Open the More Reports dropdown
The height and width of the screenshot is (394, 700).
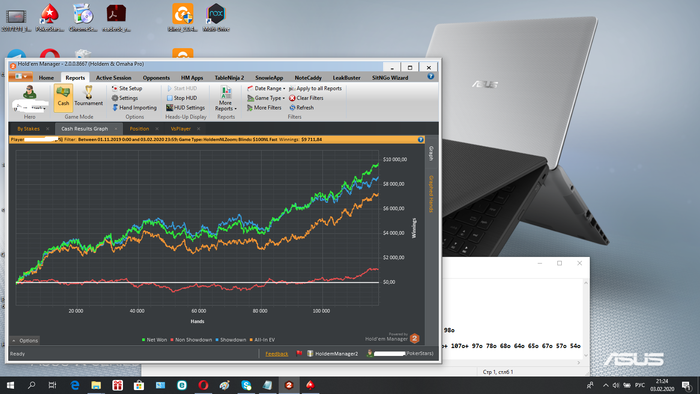(225, 99)
